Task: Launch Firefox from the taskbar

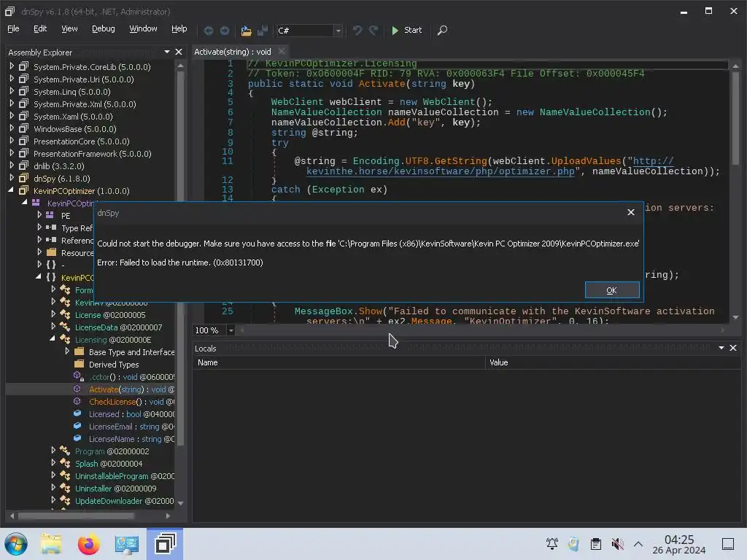Action: tap(88, 544)
